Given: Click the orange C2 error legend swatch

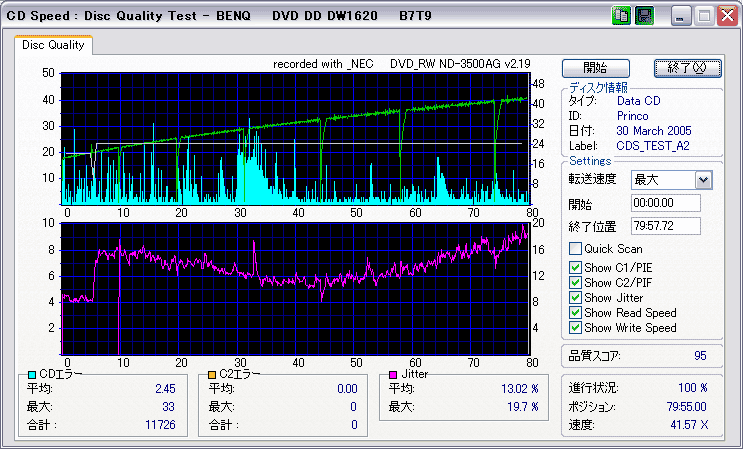Looking at the screenshot, I should pyautogui.click(x=212, y=375).
